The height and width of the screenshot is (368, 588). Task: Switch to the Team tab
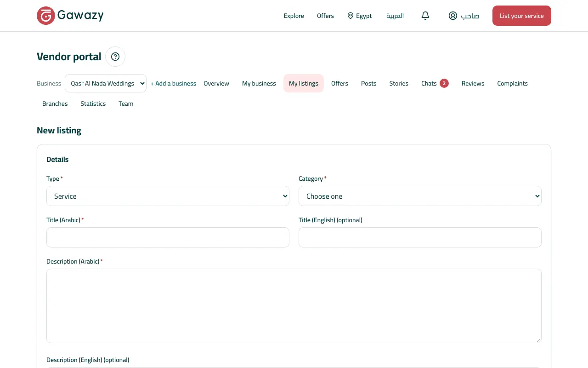126,103
